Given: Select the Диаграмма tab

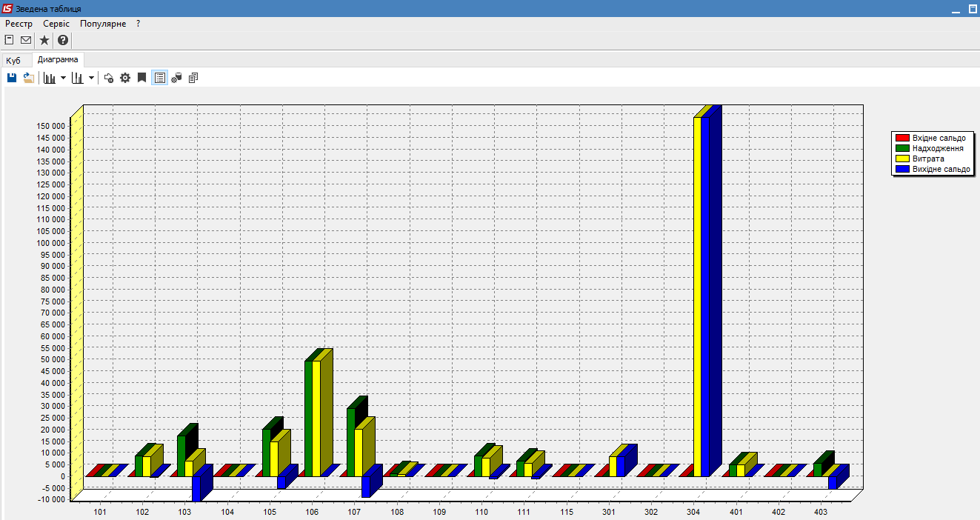Looking at the screenshot, I should click(x=58, y=59).
